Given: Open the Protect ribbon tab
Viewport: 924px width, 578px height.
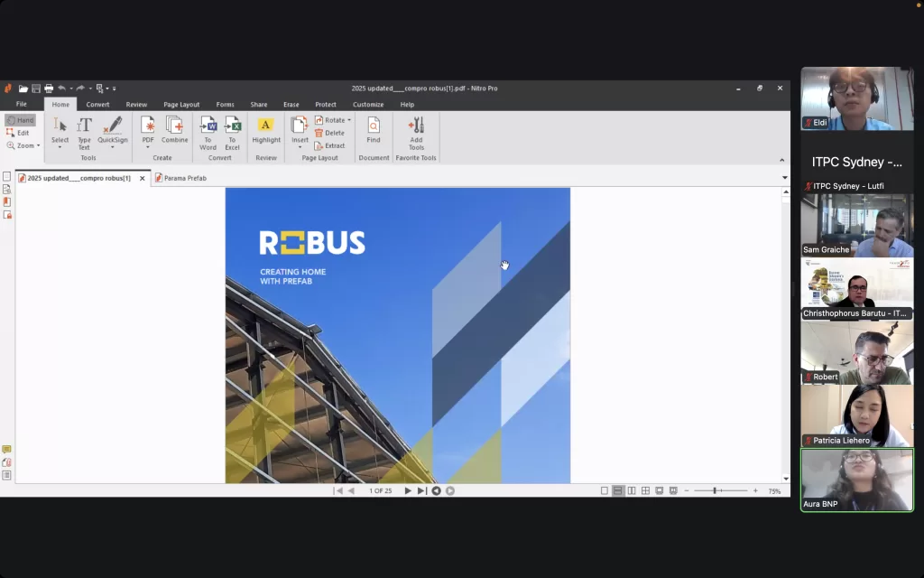Looking at the screenshot, I should [325, 105].
